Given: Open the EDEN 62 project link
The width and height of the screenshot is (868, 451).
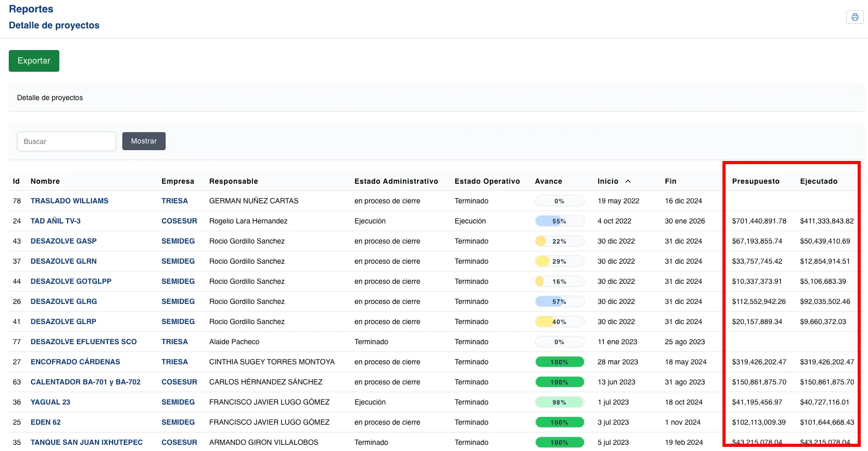Looking at the screenshot, I should click(45, 422).
